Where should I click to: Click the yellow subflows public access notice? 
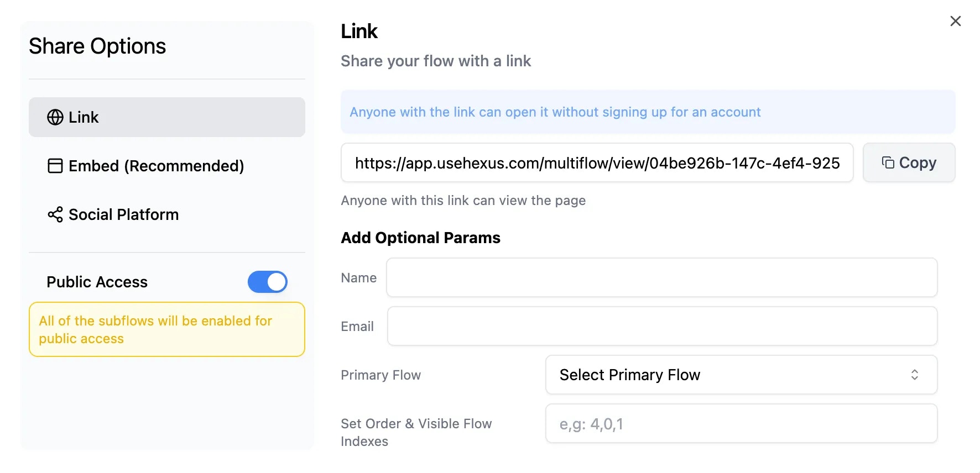[x=167, y=329]
